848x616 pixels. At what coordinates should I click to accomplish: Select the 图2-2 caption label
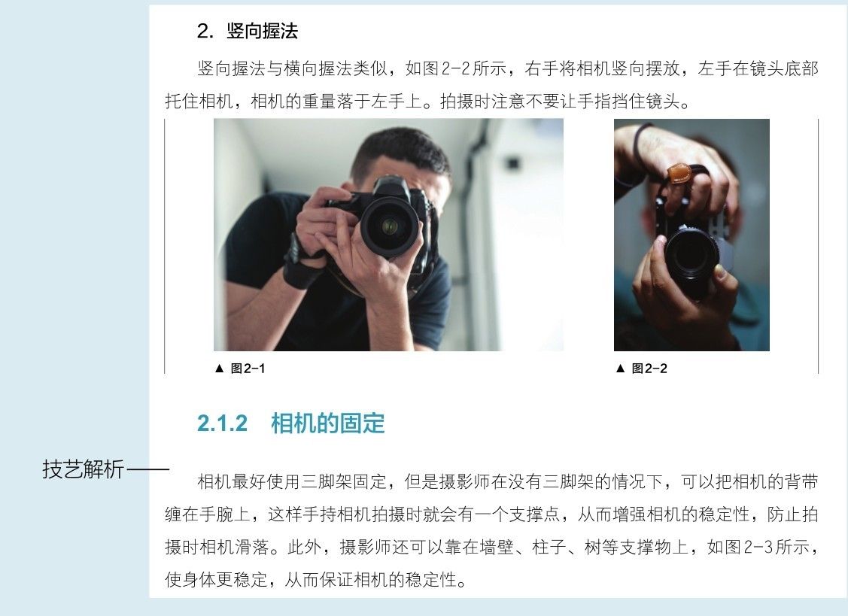click(649, 369)
